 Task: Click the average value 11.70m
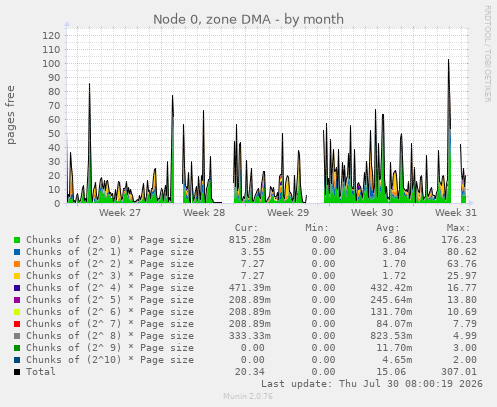click(394, 348)
